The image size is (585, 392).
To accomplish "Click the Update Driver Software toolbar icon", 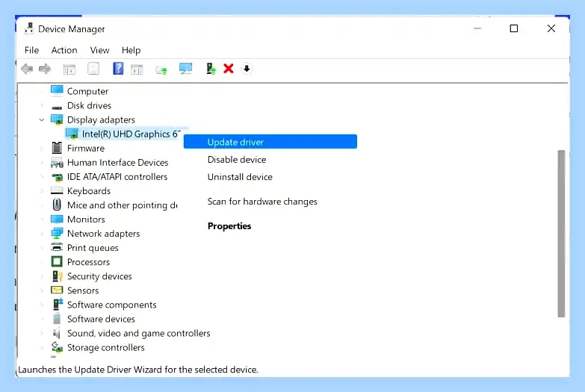I will (x=161, y=69).
